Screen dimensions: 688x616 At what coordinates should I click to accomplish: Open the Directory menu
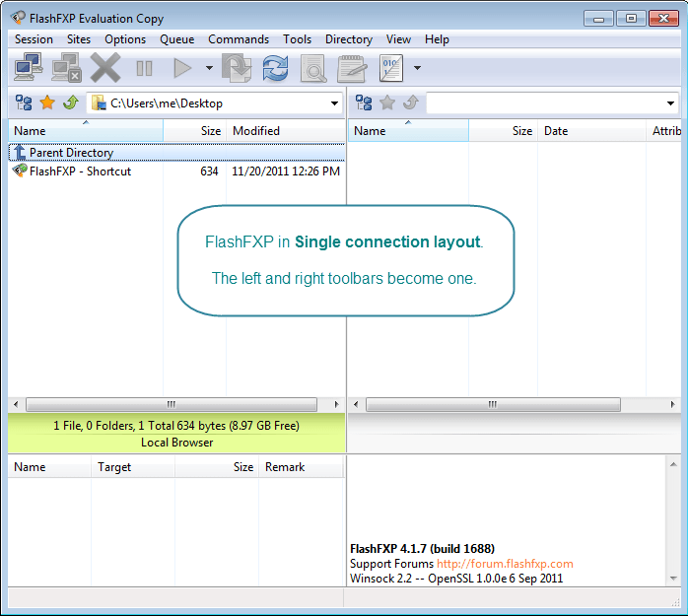tap(349, 39)
